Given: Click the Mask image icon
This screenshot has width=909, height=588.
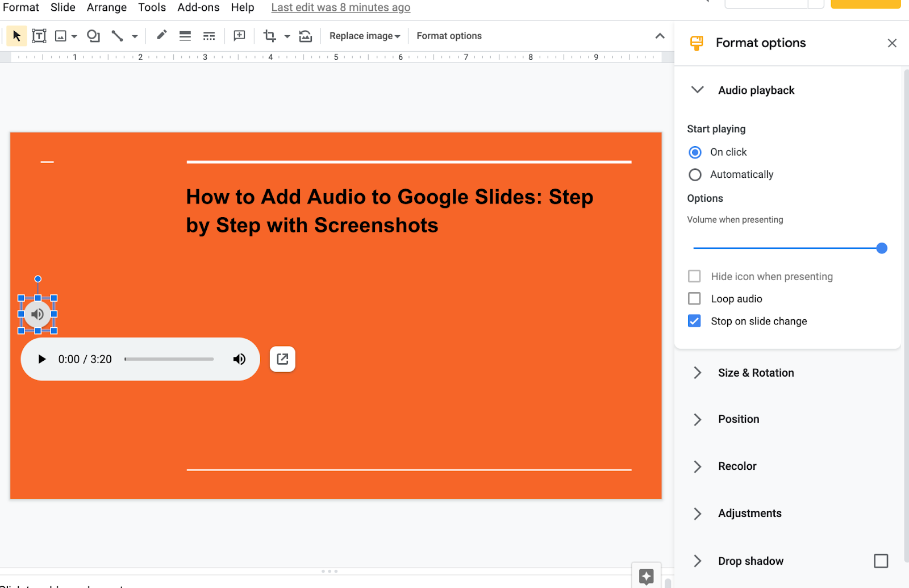Looking at the screenshot, I should click(x=305, y=36).
